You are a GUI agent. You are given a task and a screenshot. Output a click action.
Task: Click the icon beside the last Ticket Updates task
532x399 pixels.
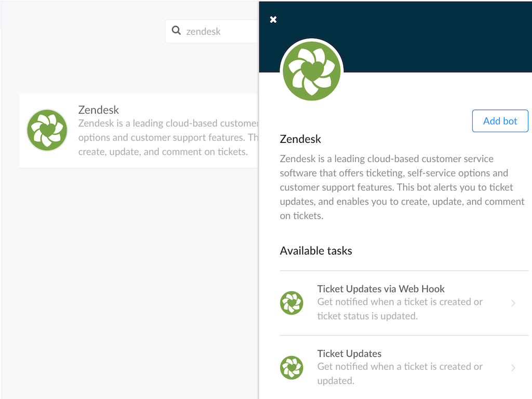pos(291,367)
